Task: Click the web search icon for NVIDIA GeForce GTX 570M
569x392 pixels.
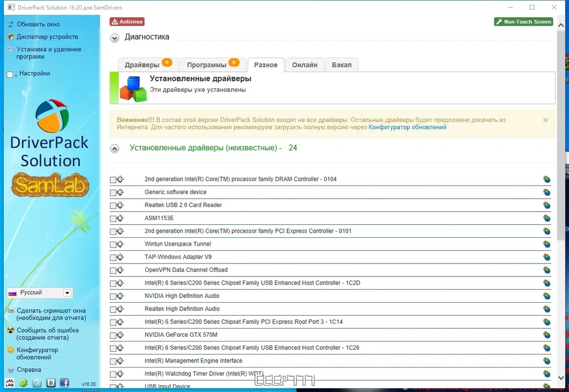Action: pos(546,335)
